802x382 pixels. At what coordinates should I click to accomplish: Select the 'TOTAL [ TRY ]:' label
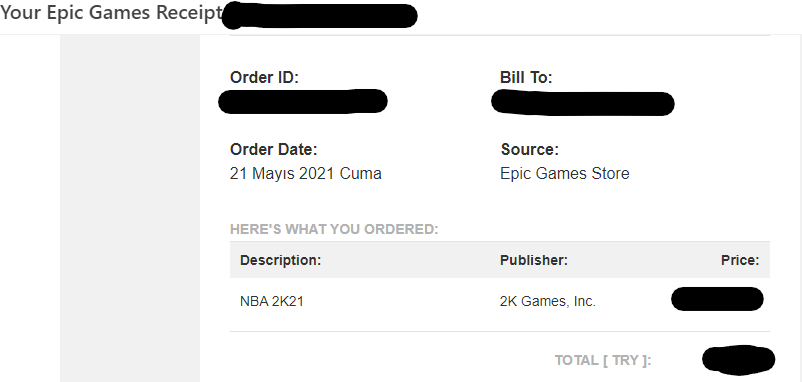click(604, 361)
